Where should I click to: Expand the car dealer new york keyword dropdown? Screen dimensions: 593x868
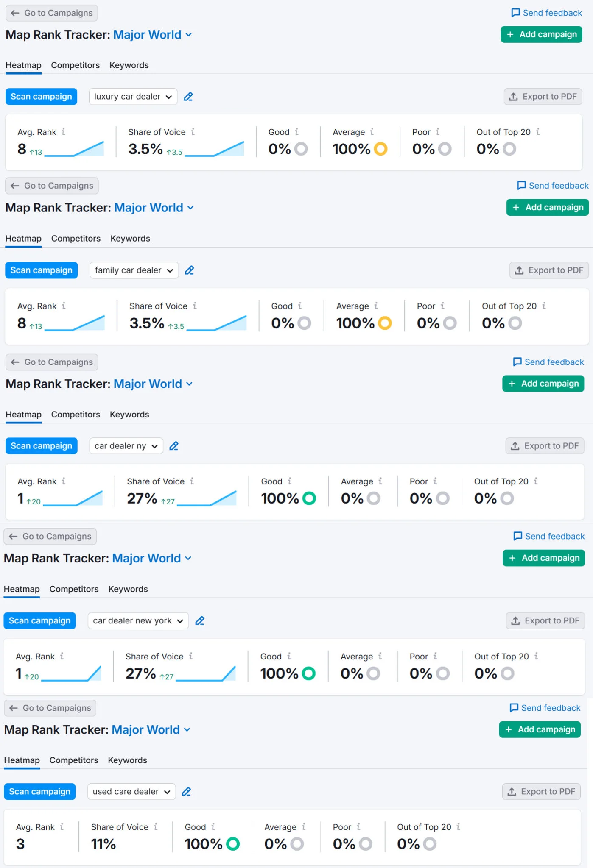click(x=138, y=621)
